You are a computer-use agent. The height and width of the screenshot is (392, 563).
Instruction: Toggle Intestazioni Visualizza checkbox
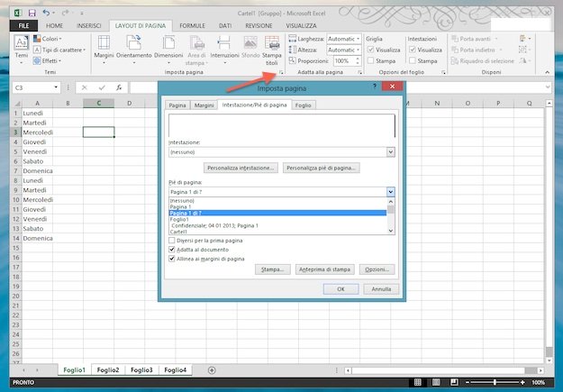413,50
